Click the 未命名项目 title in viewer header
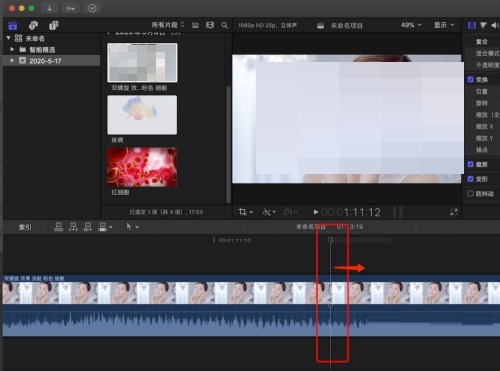The image size is (500, 371). pos(347,26)
